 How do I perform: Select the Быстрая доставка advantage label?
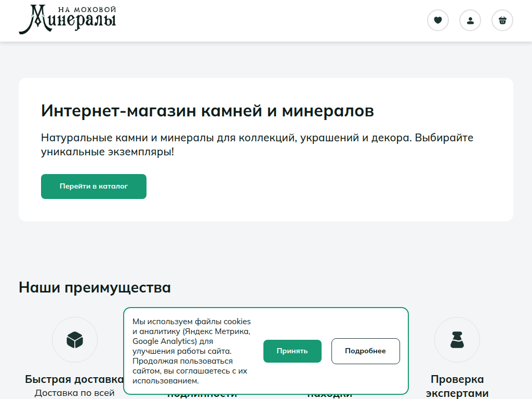point(75,379)
